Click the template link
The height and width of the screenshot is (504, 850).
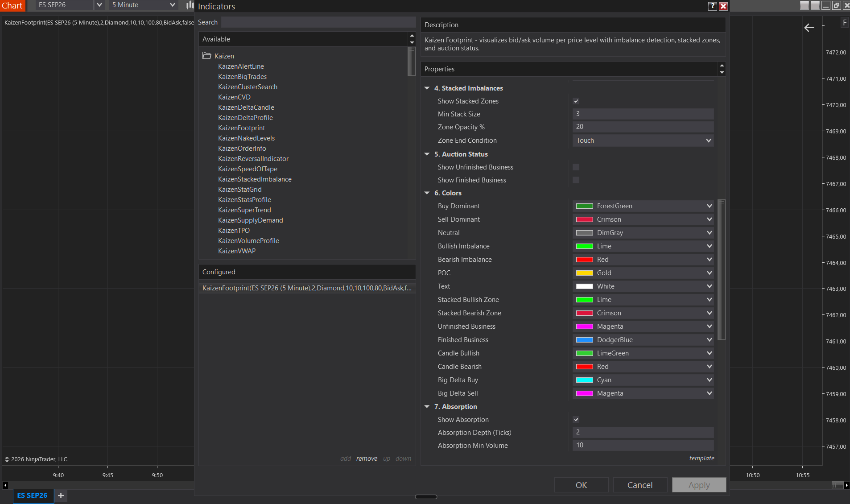click(x=701, y=458)
